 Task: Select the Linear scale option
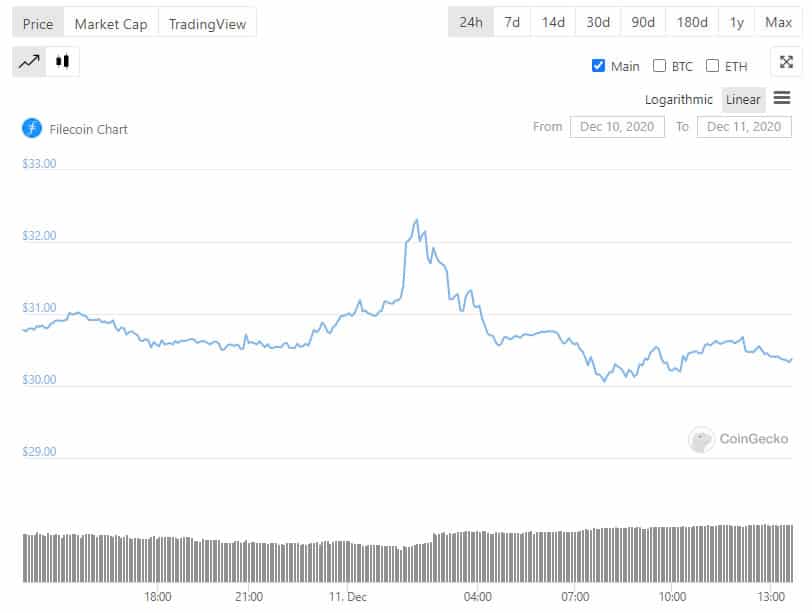(743, 99)
